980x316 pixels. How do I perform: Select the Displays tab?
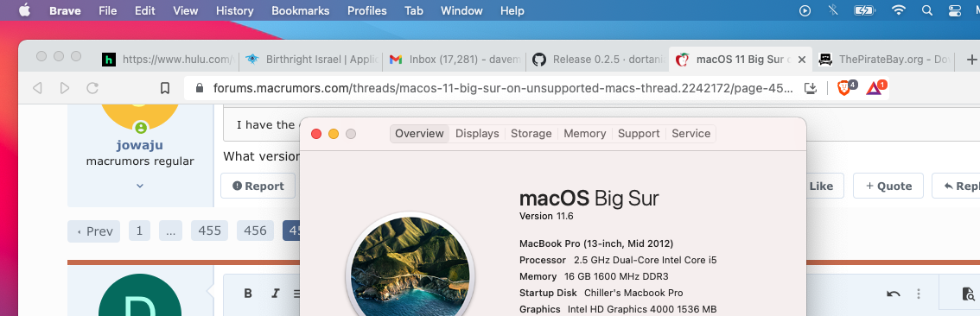pyautogui.click(x=477, y=134)
